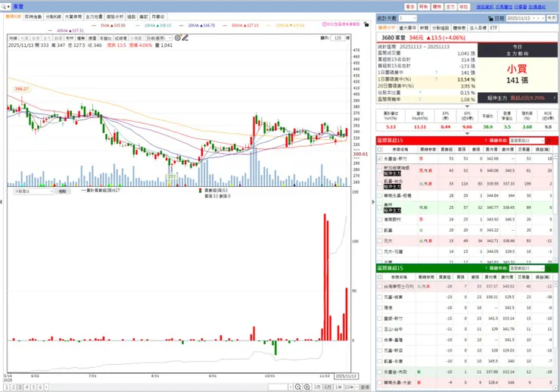Open the search magnifier dropdown beside 家登

(x=5, y=7)
